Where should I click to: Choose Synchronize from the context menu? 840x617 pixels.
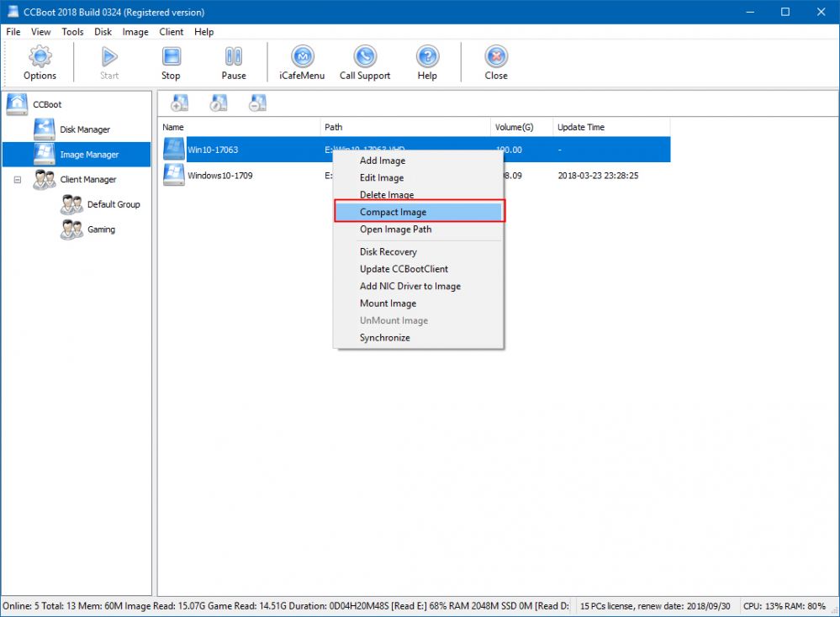coord(419,337)
